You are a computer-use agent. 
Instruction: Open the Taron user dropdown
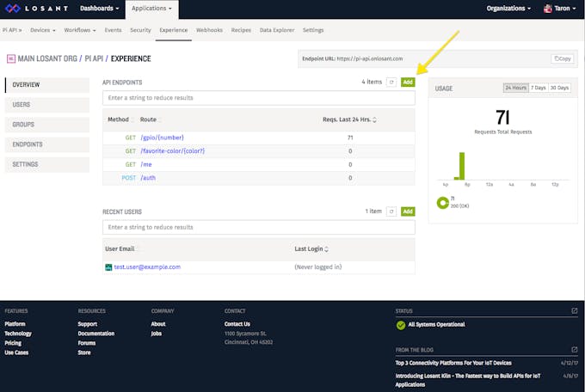(x=560, y=9)
